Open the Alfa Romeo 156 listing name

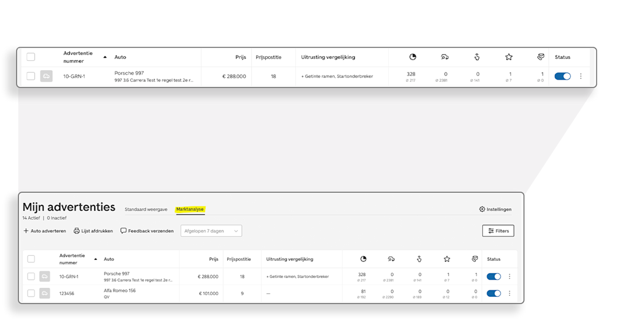119,290
